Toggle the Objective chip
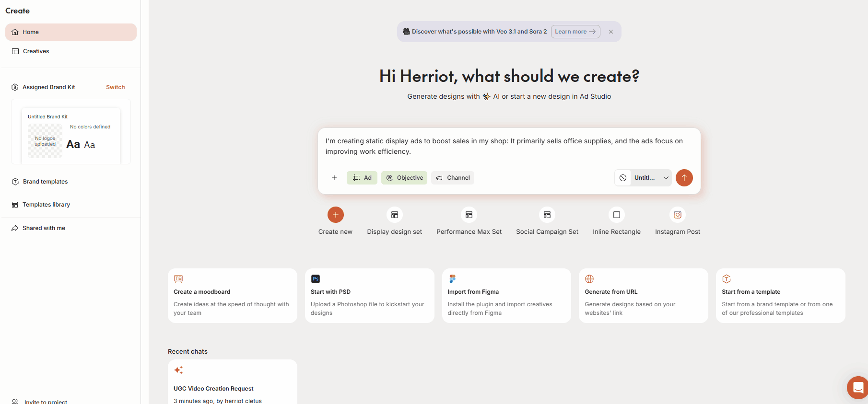The width and height of the screenshot is (868, 404). click(404, 178)
